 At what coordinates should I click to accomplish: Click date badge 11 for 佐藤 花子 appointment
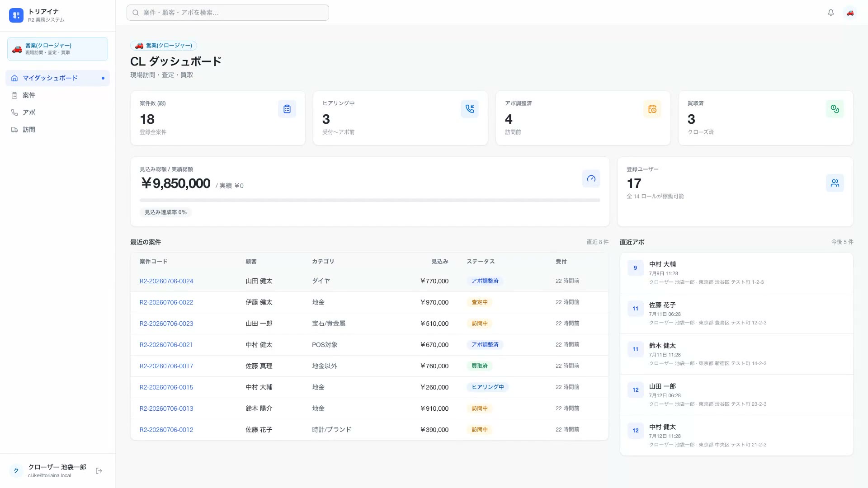tap(635, 309)
